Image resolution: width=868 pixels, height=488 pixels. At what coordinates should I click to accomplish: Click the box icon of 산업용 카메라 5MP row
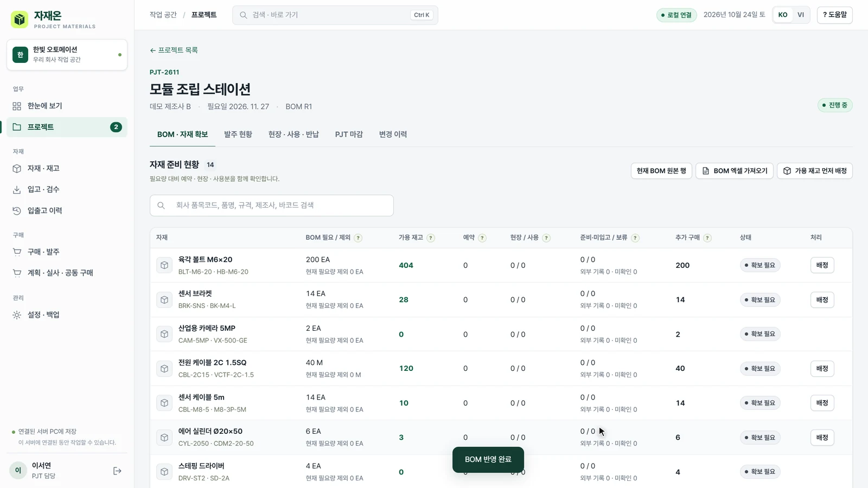pos(164,334)
